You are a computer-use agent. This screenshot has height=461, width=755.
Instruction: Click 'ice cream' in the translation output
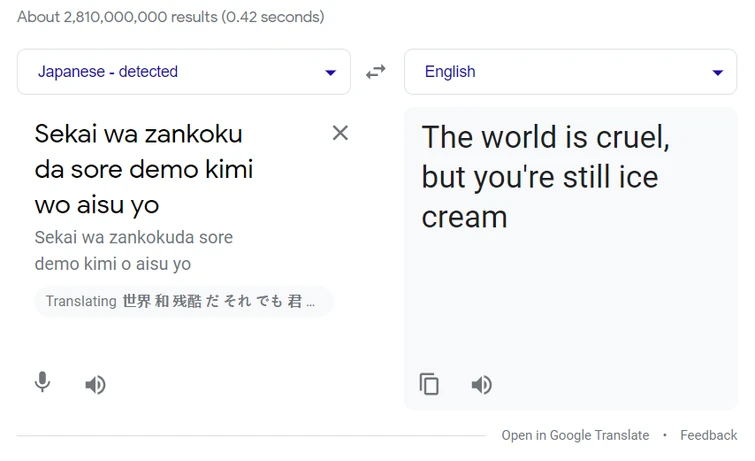[x=464, y=217]
